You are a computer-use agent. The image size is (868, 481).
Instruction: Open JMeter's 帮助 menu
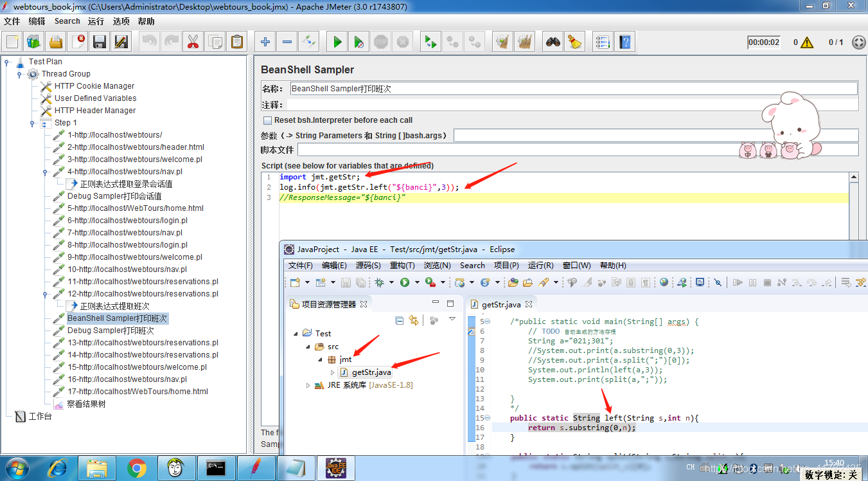[x=146, y=21]
